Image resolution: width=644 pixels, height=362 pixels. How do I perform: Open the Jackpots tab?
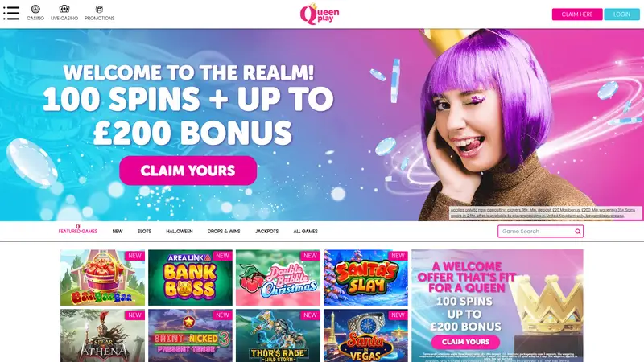tap(267, 232)
